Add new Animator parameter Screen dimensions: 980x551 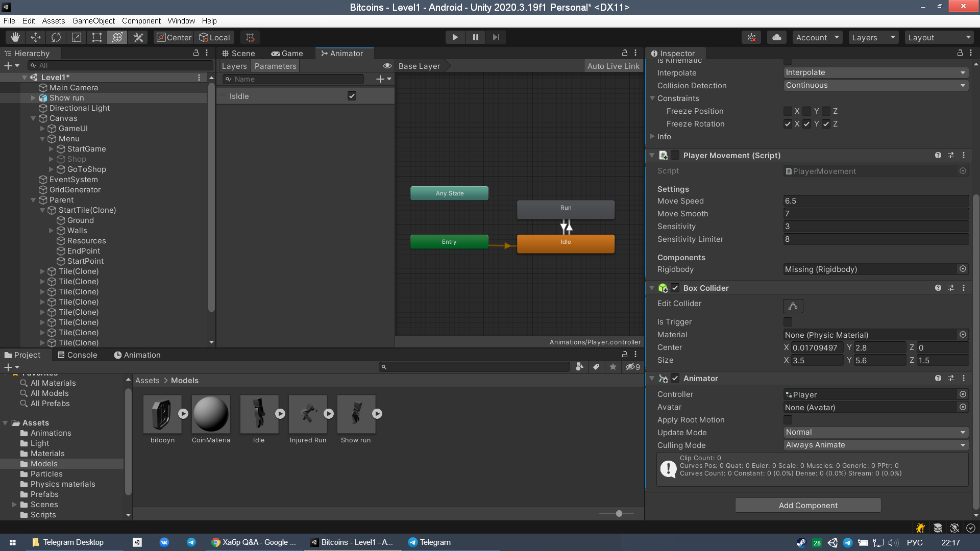[x=383, y=79]
